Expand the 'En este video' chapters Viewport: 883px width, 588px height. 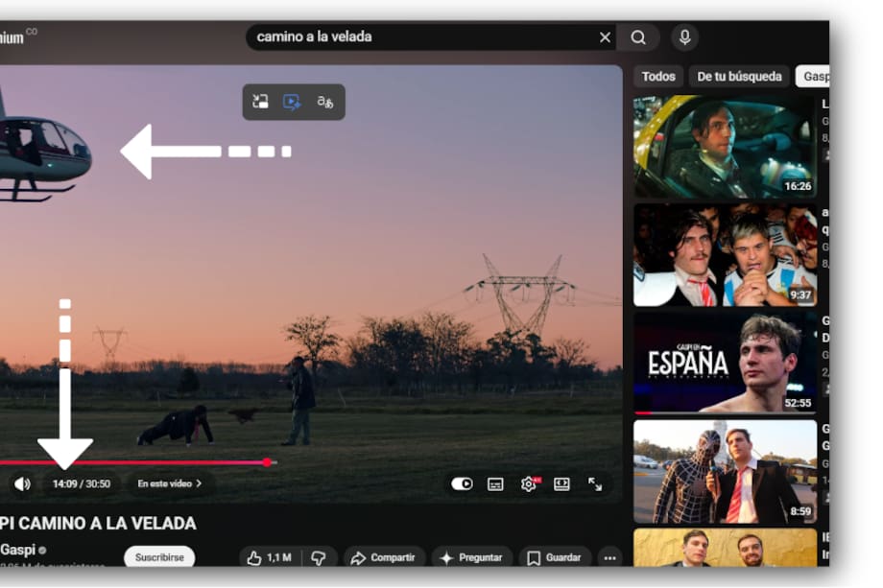point(170,483)
